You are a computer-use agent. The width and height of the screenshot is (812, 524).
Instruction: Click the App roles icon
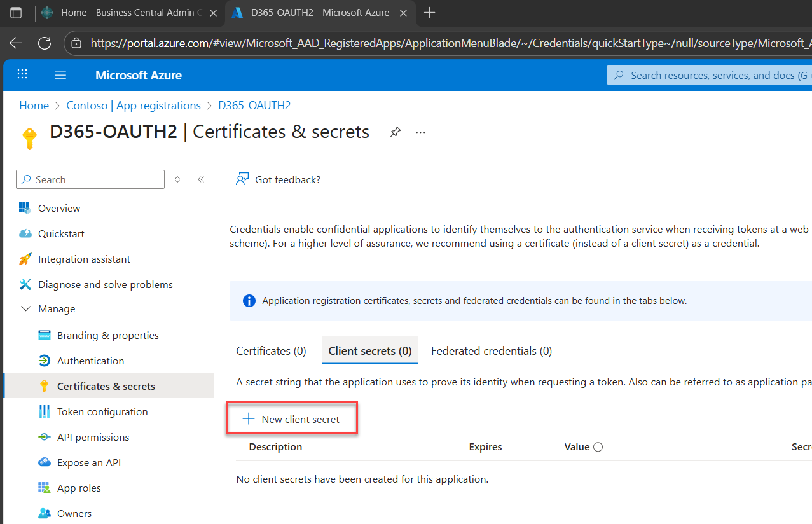[x=44, y=488]
